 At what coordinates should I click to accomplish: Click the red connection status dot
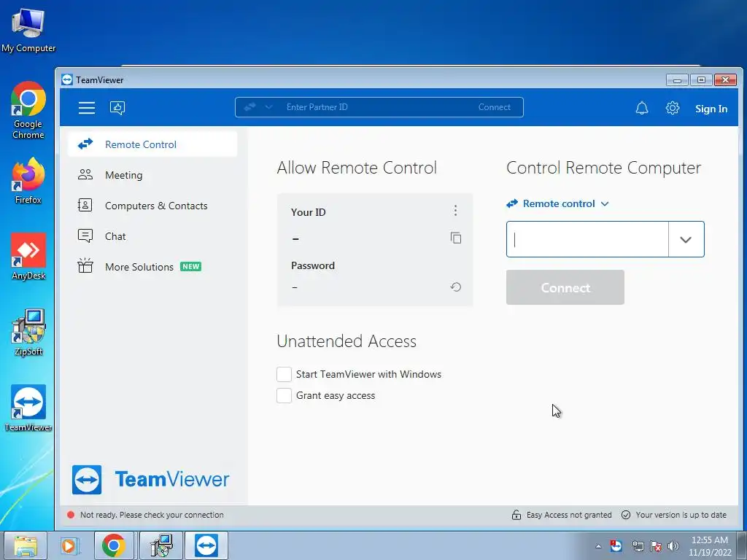[71, 515]
